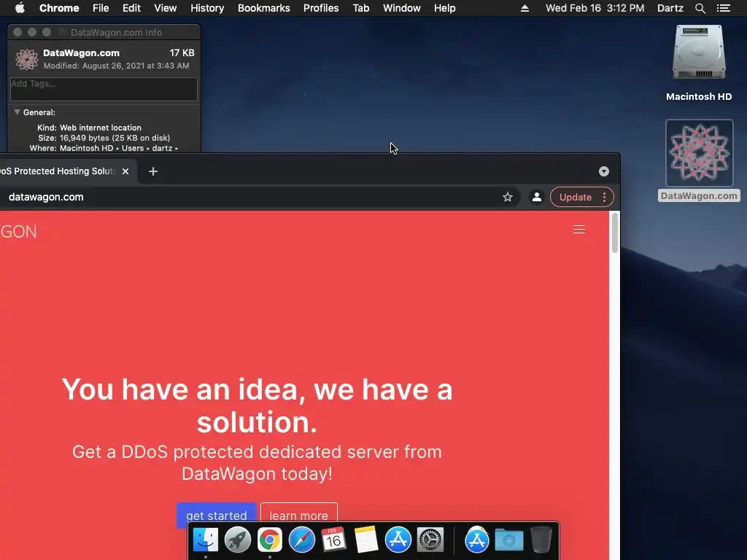Screen dimensions: 747x560
Task: Click the DataWagon logo text on the page
Action: point(18,231)
